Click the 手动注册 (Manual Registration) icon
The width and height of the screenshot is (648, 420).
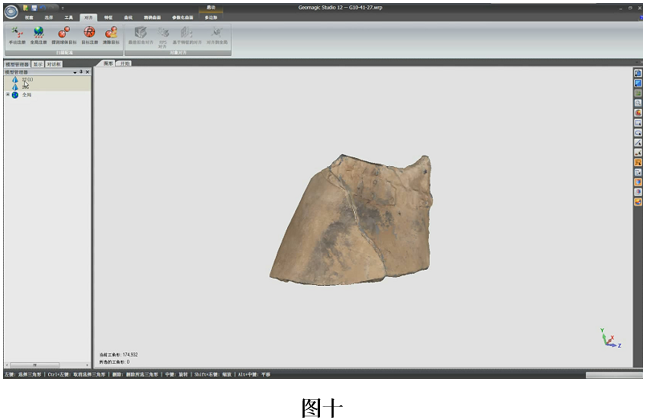click(x=17, y=33)
